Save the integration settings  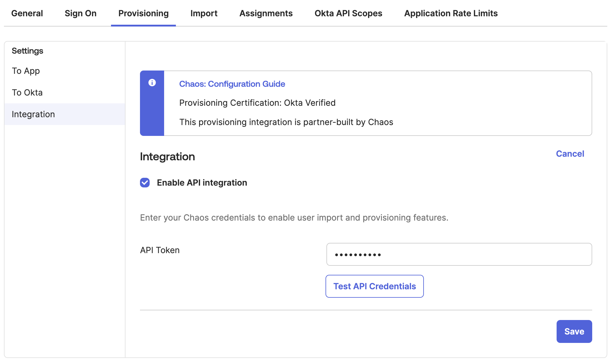574,331
